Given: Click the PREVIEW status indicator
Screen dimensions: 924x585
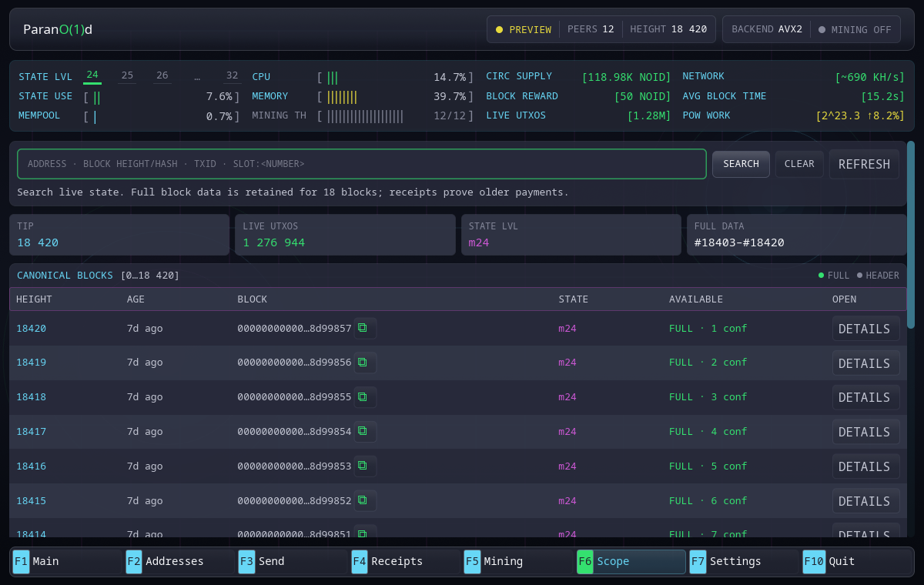Looking at the screenshot, I should [x=524, y=29].
